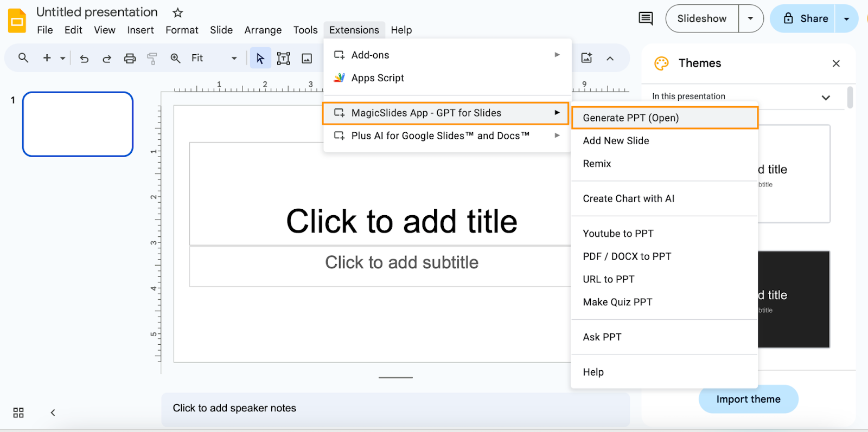Redo the last action

(x=107, y=59)
